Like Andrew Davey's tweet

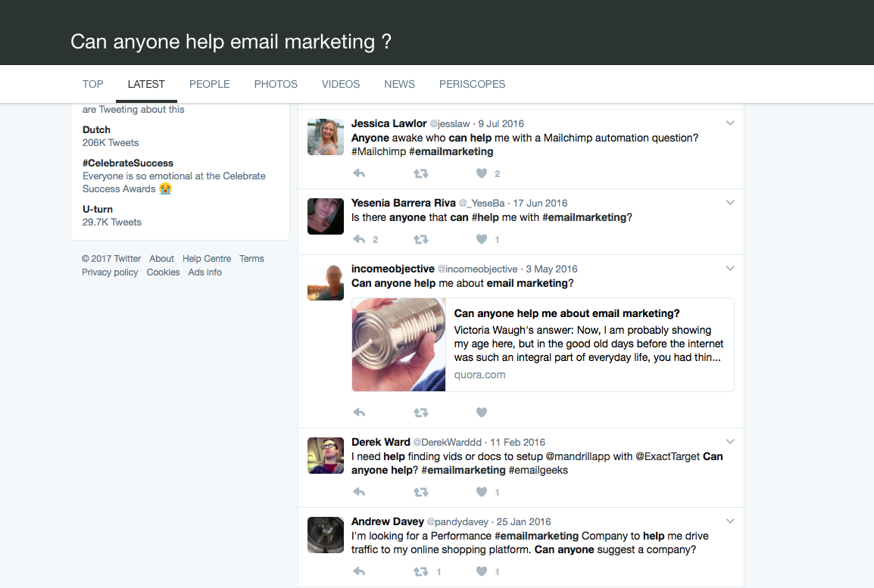pyautogui.click(x=482, y=572)
